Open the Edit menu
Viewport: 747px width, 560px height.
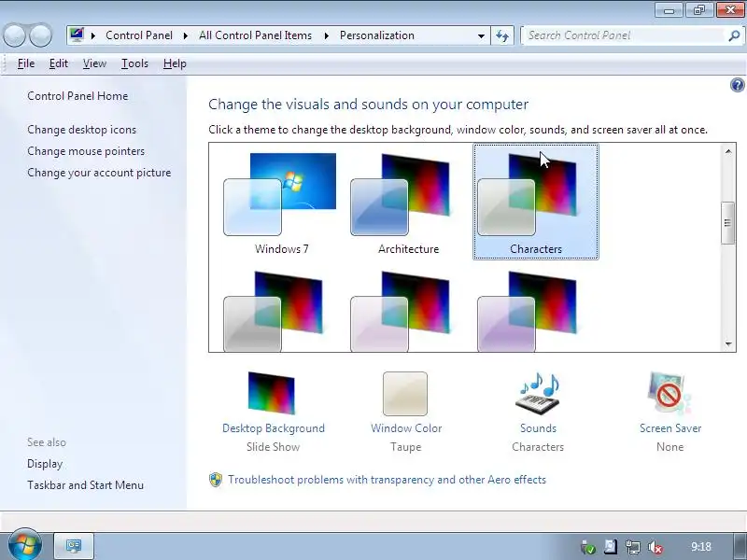point(59,63)
